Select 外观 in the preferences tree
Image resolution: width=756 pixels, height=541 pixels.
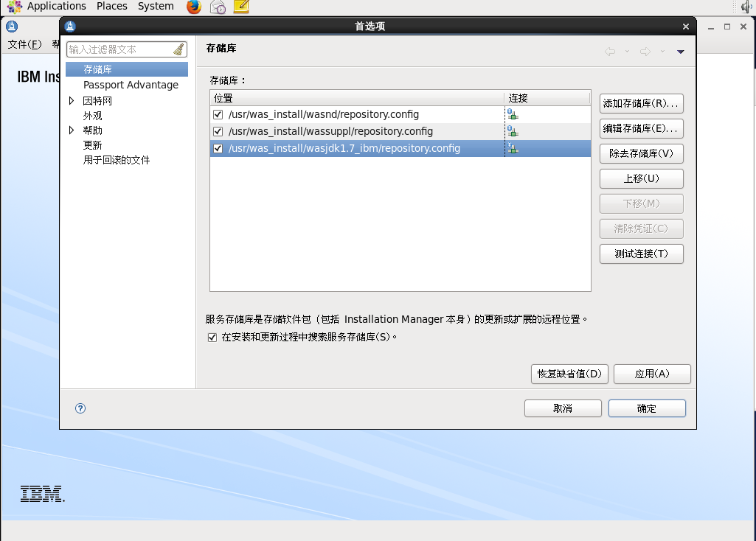(93, 116)
